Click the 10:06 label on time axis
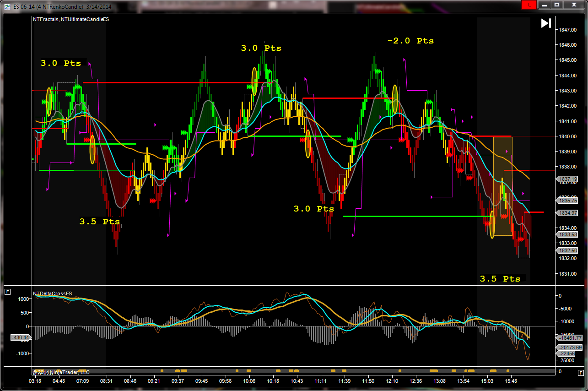Image resolution: width=588 pixels, height=391 pixels. click(x=249, y=381)
